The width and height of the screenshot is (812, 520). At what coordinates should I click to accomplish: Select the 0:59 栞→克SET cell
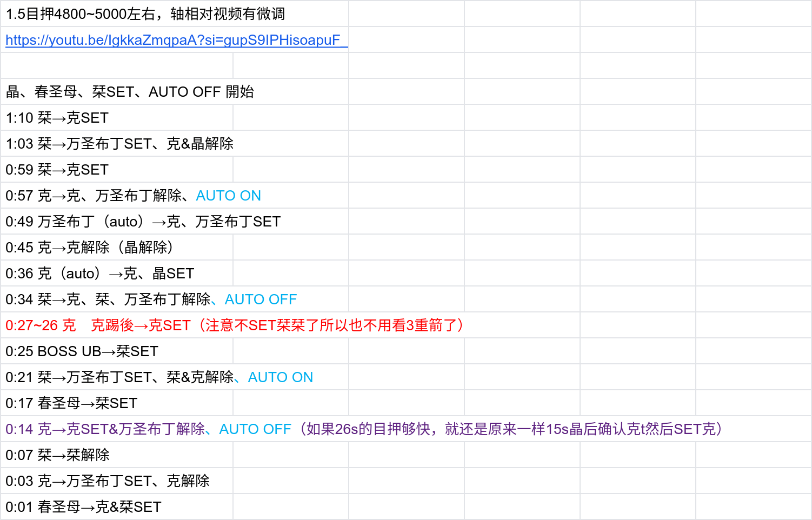click(x=57, y=170)
